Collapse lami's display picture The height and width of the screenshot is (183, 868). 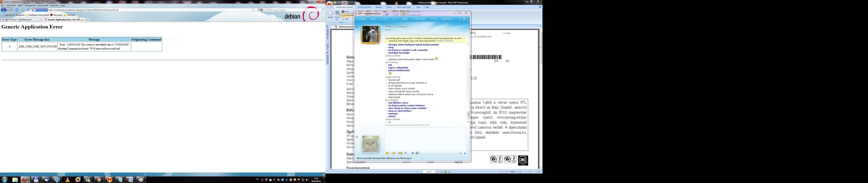point(357,27)
